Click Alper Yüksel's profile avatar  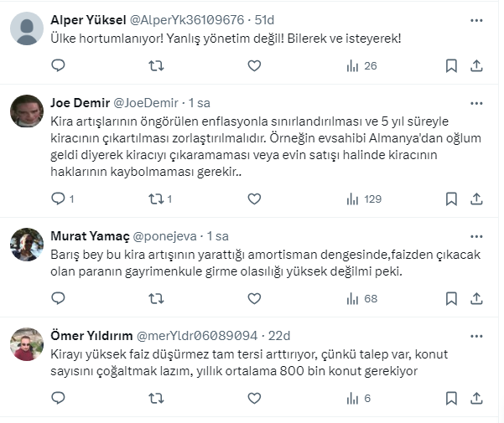tap(27, 28)
